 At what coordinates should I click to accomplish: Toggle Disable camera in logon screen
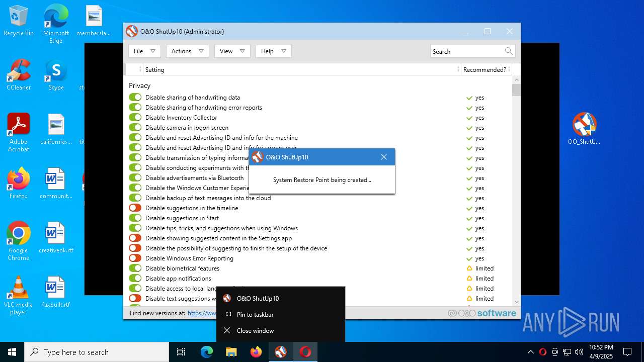[x=135, y=128]
